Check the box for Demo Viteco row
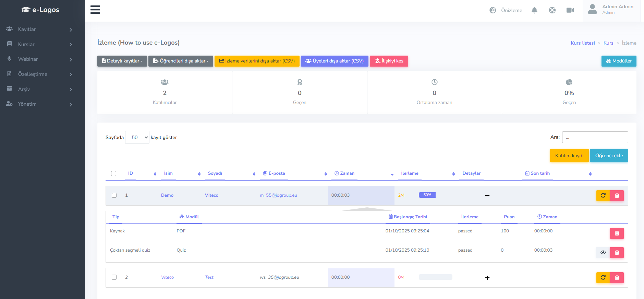This screenshot has width=644, height=299. click(x=114, y=195)
